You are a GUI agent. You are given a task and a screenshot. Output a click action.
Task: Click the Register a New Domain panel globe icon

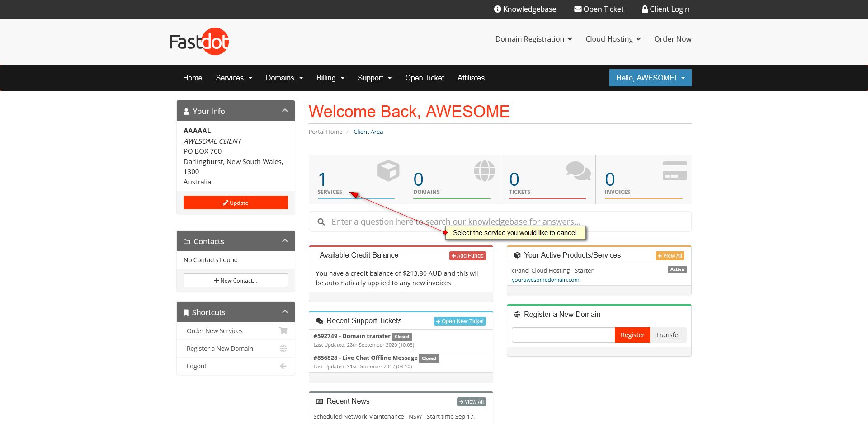[517, 315]
